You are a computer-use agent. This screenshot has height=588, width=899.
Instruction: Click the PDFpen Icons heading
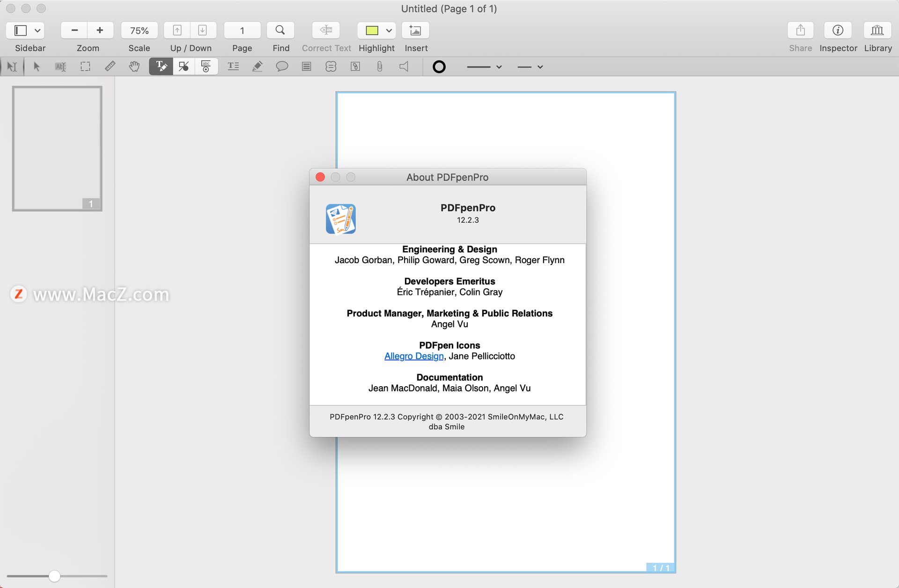[449, 345]
